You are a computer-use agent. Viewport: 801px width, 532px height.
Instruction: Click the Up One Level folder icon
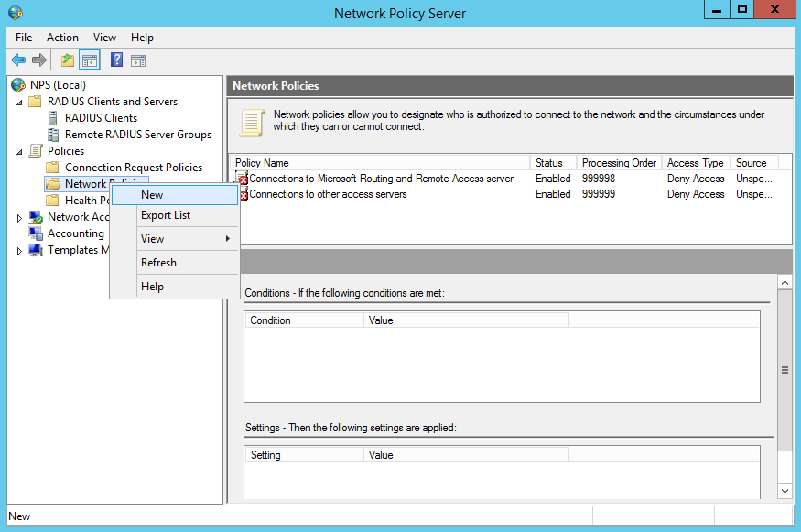pyautogui.click(x=67, y=60)
